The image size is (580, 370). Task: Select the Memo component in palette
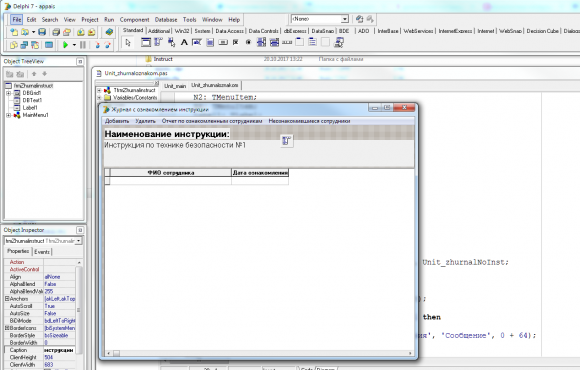(210, 43)
